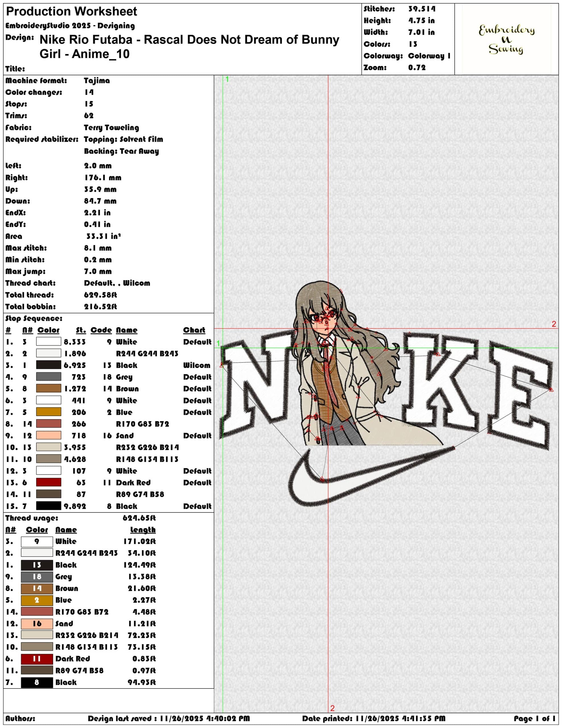Click the Area value '33.31 in²'
Viewport: 562px width, 728px height.
104,236
